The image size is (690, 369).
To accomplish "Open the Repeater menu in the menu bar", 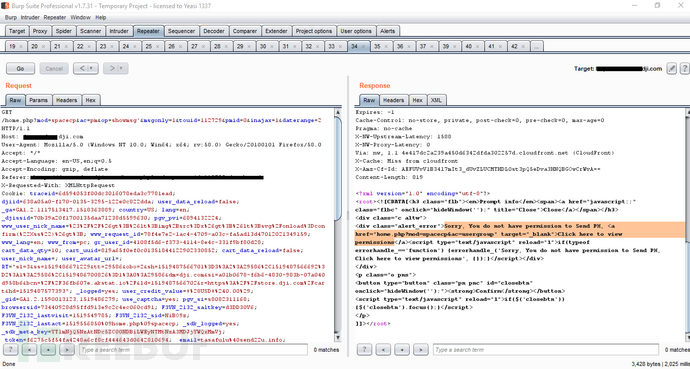I will coord(55,18).
